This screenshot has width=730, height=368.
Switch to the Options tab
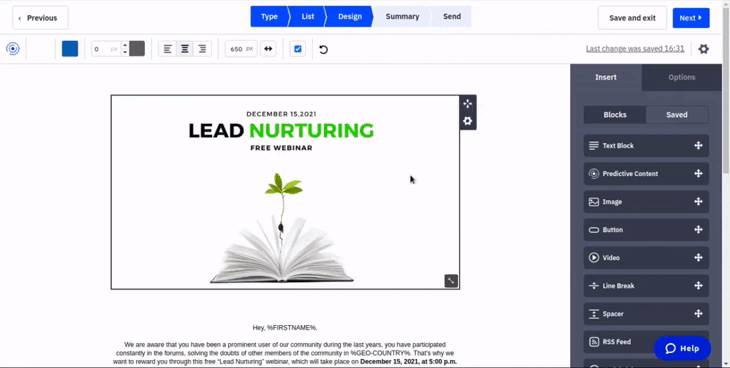[x=682, y=77]
